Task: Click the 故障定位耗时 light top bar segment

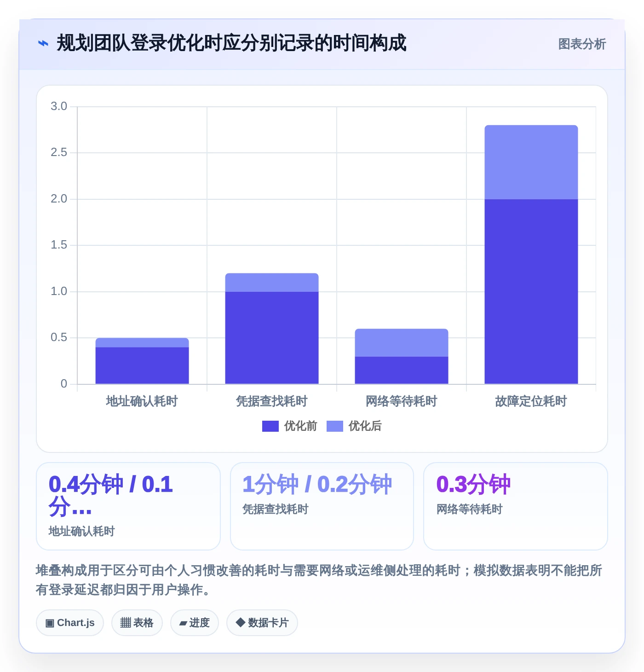Action: click(x=531, y=162)
